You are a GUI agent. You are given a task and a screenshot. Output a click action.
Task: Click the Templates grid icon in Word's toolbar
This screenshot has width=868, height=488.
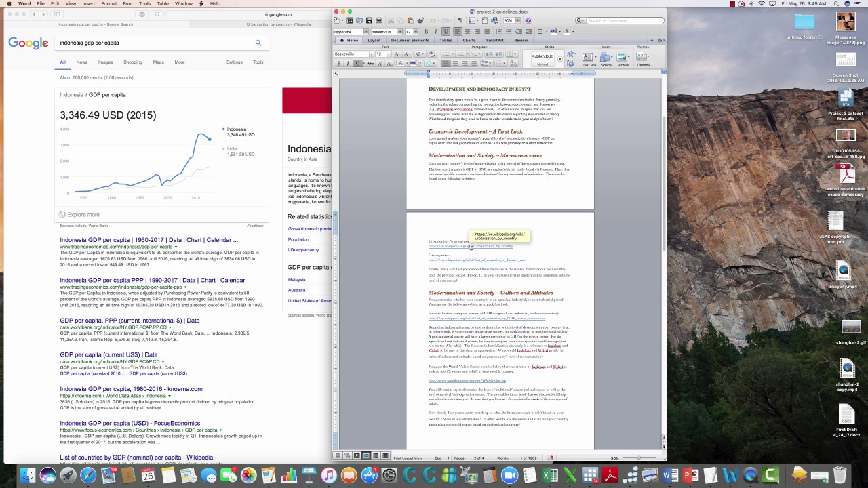point(349,20)
